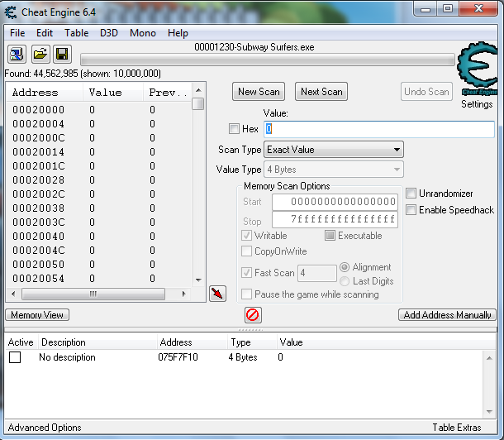Screen dimensions: 504x440
Task: Click Add Address Manually button
Action: click(x=447, y=314)
